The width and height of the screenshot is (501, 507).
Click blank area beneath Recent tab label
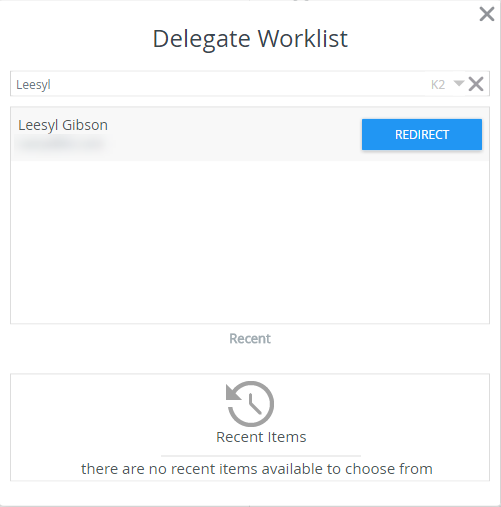(250, 360)
